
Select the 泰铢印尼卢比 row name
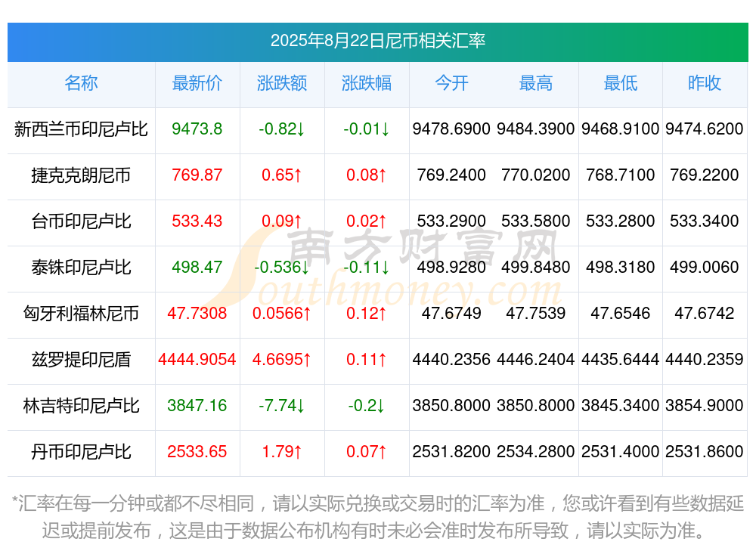(81, 267)
